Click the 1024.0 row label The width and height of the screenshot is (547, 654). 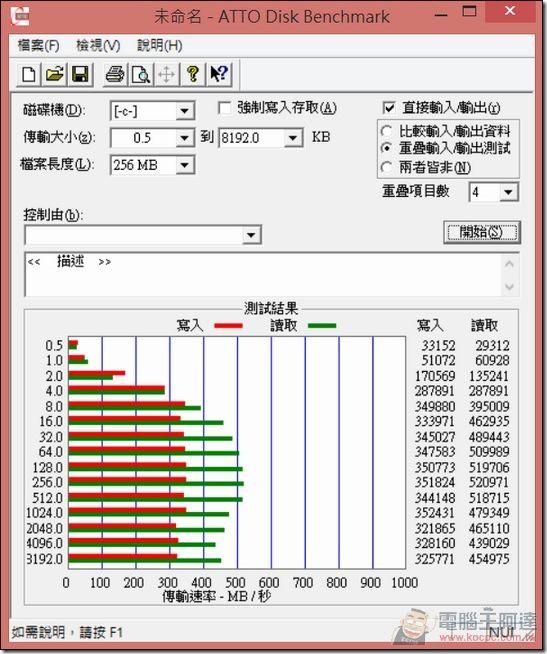(44, 513)
